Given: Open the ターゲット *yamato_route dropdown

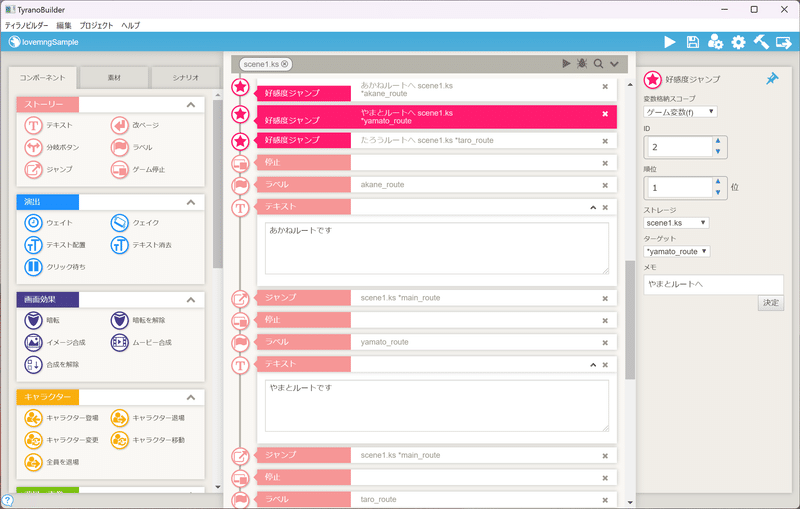Looking at the screenshot, I should pyautogui.click(x=677, y=251).
